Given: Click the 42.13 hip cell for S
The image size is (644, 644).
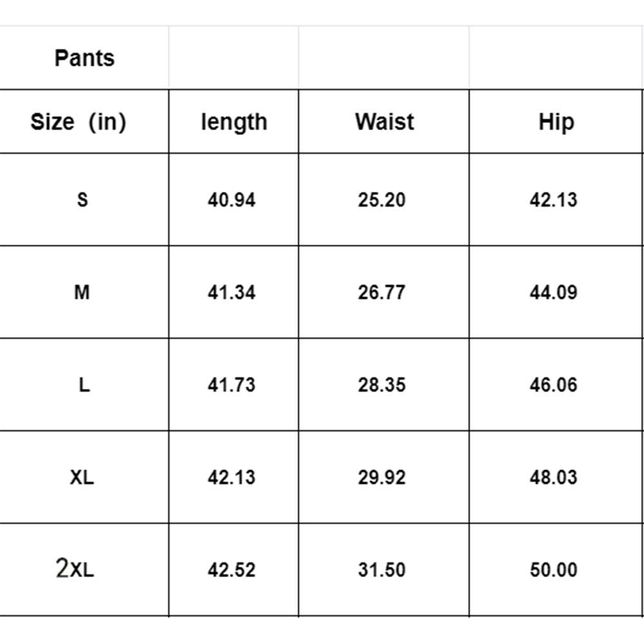Looking at the screenshot, I should click(553, 200).
